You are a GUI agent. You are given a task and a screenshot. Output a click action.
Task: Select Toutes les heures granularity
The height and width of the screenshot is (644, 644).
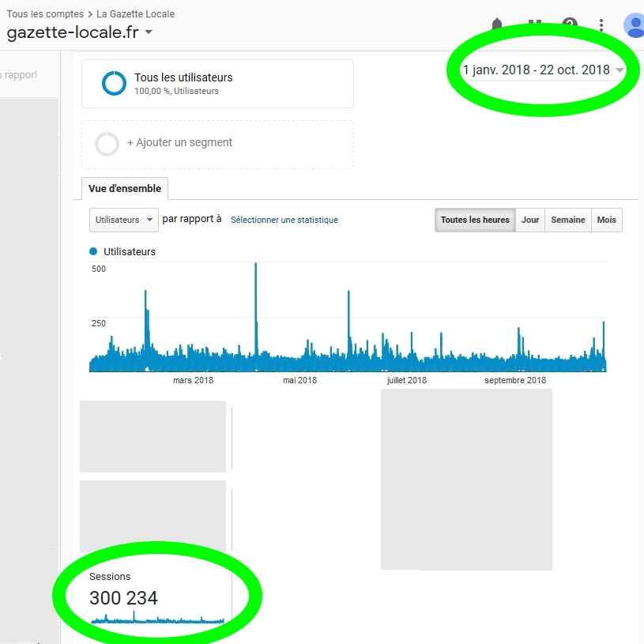point(475,220)
